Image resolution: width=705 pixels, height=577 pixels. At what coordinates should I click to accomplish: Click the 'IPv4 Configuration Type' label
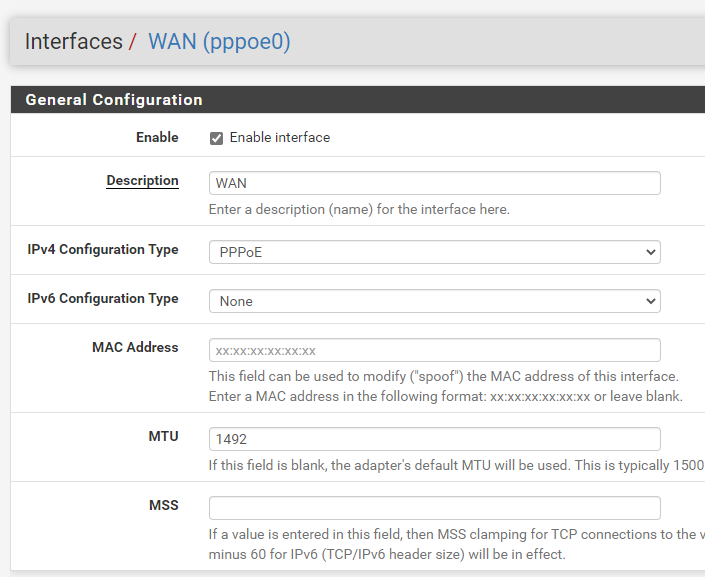(103, 249)
